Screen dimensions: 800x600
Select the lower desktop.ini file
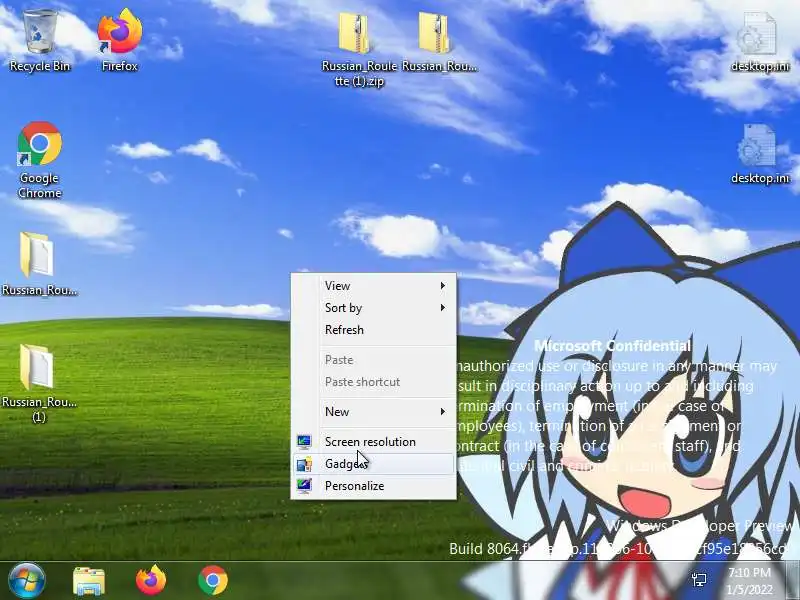(759, 154)
